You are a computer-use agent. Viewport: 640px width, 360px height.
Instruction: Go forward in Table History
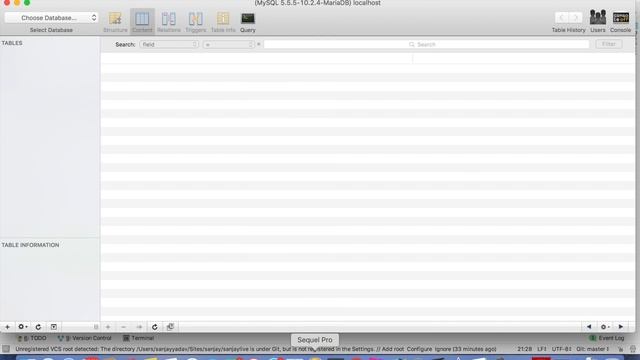coord(576,18)
